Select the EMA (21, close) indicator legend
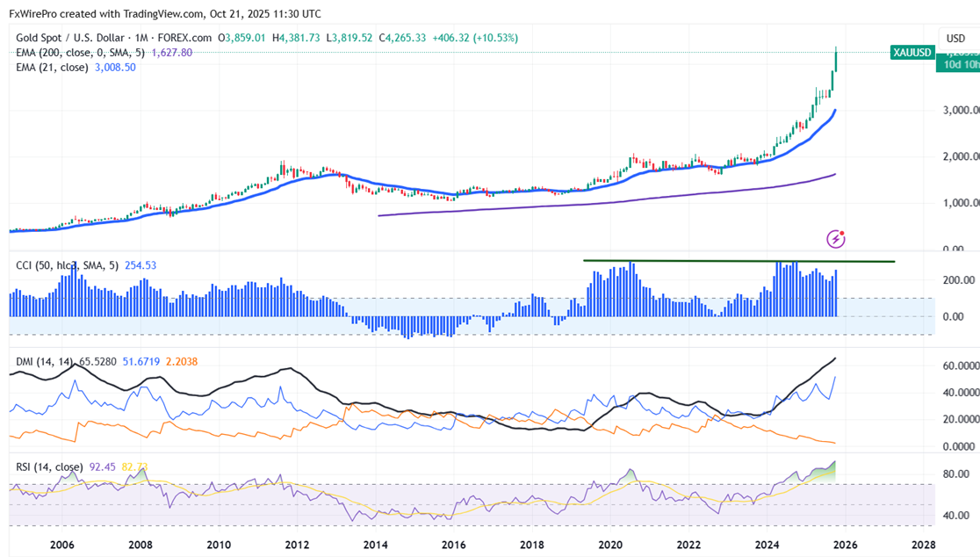This screenshot has width=980, height=557. [52, 67]
